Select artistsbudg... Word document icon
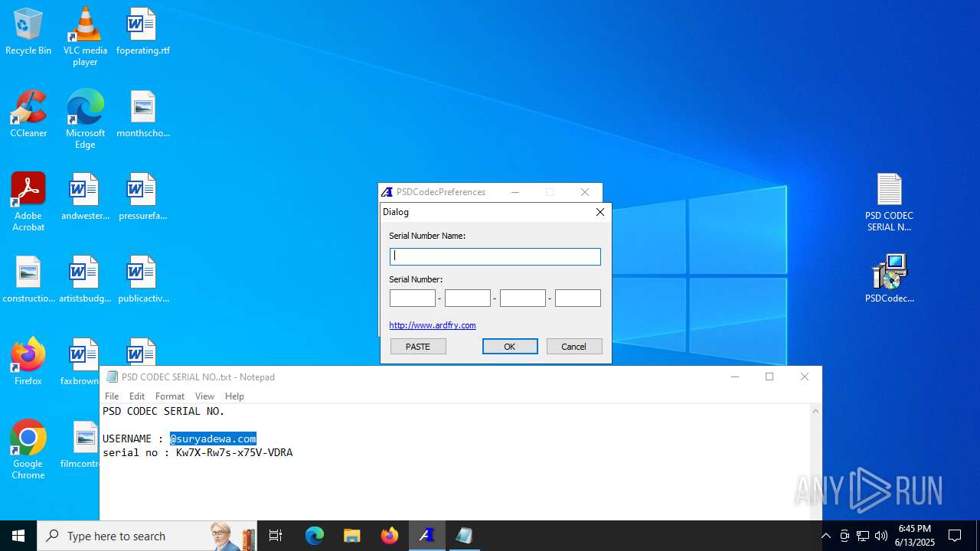The image size is (980, 551). coord(85,280)
